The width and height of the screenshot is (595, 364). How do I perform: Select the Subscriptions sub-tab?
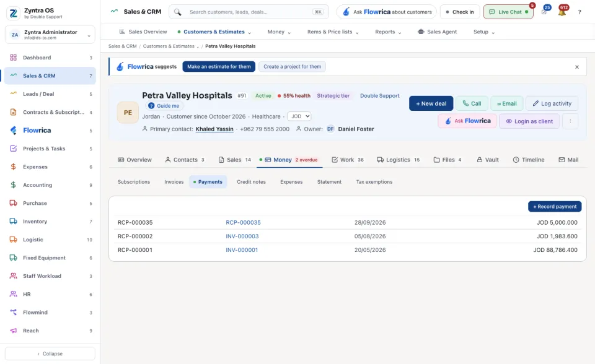[x=134, y=182]
